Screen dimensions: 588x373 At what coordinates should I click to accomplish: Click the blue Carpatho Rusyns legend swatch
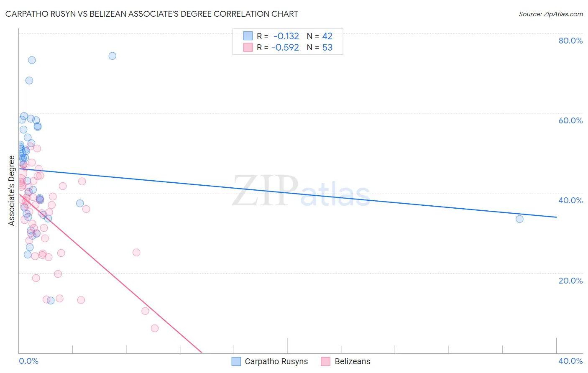coord(236,361)
